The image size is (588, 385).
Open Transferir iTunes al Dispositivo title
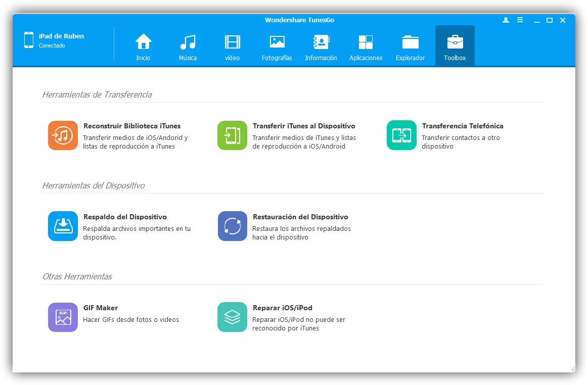coord(304,126)
